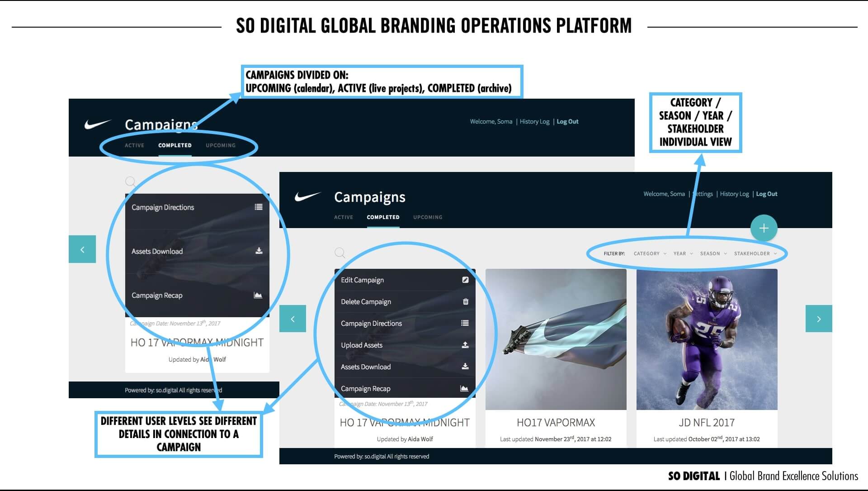Go to next campaigns in front window
The height and width of the screenshot is (491, 868).
(x=819, y=319)
